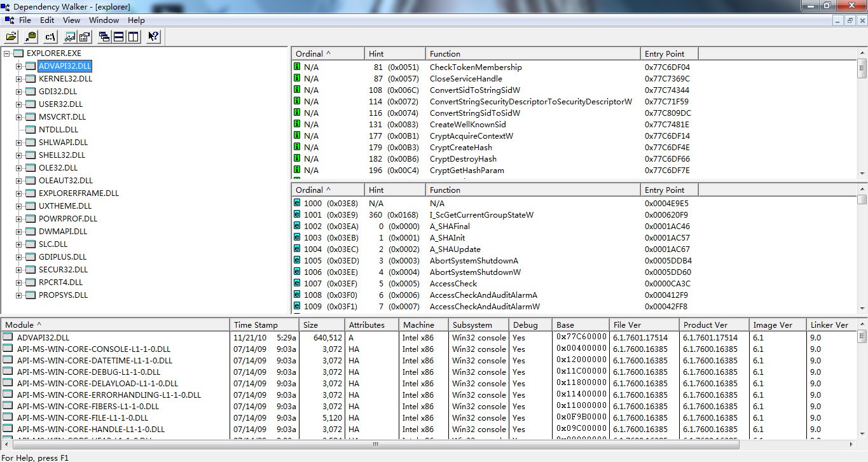Screen dimensions: 868x462
Task: Toggle Full Paths (c:\) toolbar icon
Action: coord(51,36)
